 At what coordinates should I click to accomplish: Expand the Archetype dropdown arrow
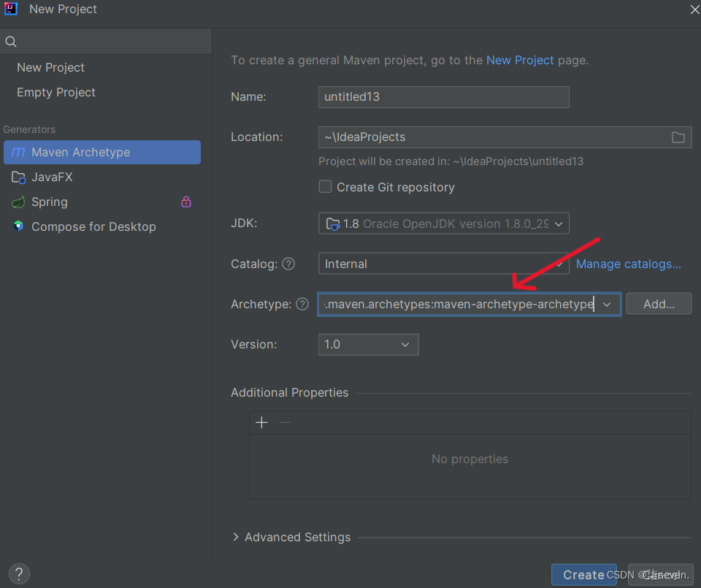point(607,304)
